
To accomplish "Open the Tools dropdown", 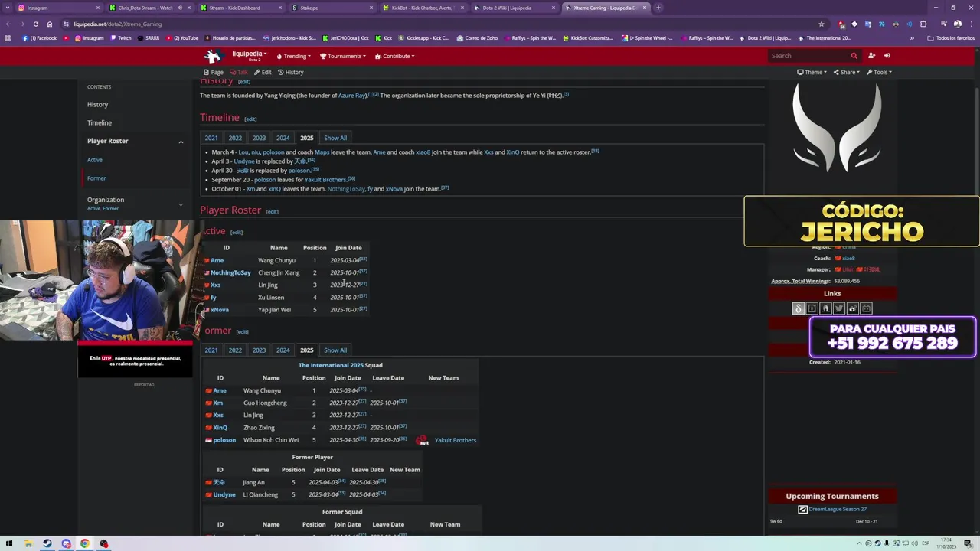I will pos(878,72).
